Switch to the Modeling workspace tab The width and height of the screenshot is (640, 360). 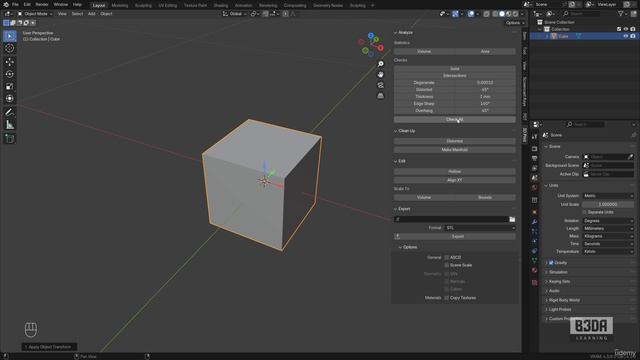click(120, 5)
